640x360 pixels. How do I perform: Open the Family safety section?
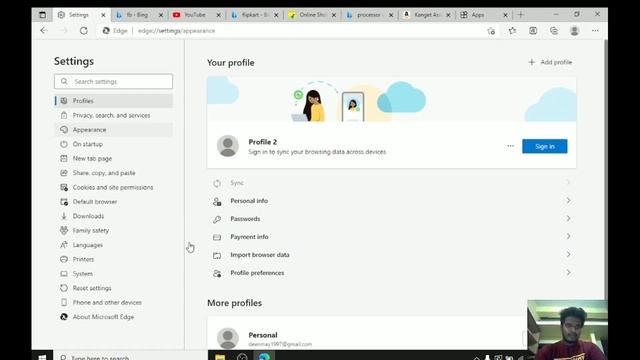(x=114, y=231)
